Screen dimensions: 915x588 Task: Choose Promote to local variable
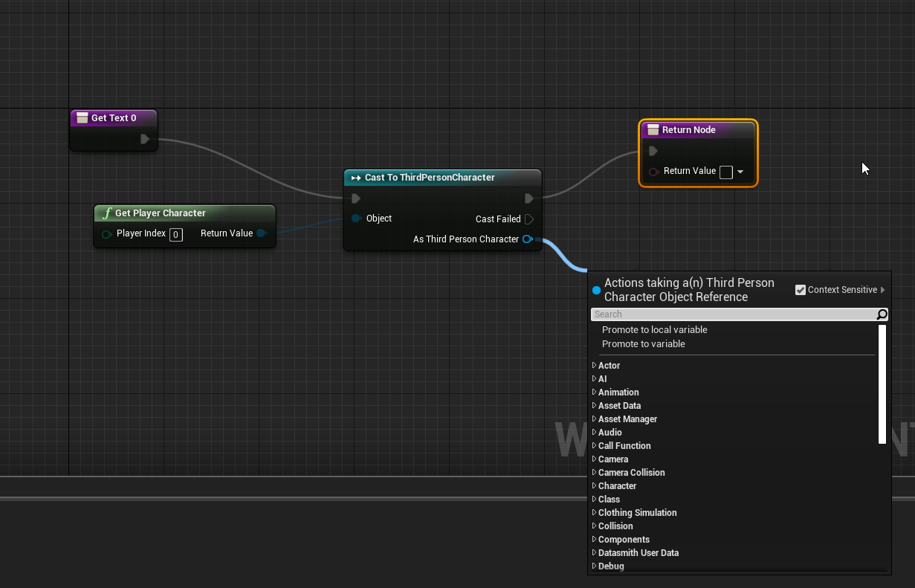(655, 330)
